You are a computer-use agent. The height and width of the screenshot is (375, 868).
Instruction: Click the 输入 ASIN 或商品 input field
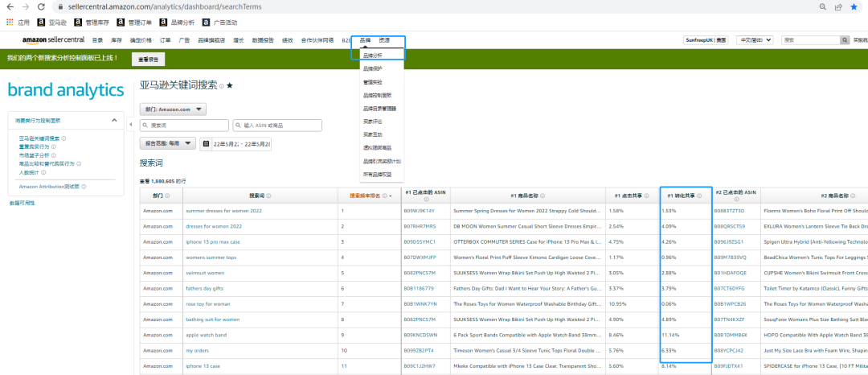(x=277, y=126)
